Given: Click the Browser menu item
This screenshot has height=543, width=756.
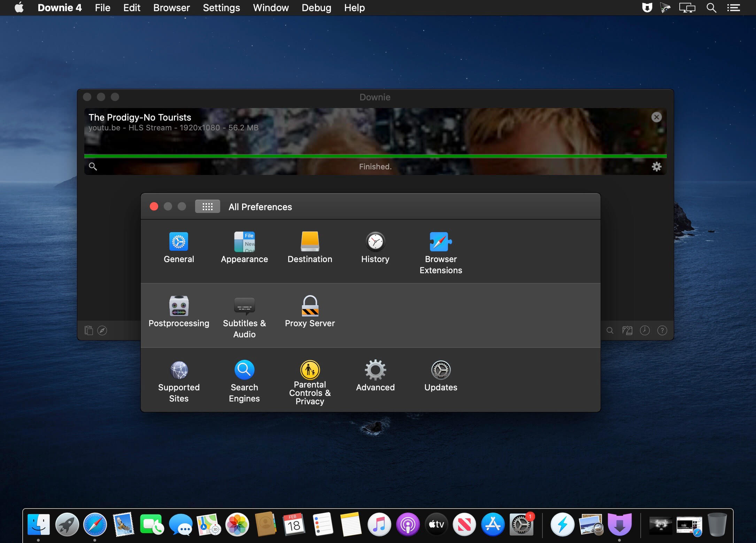Looking at the screenshot, I should click(x=171, y=8).
